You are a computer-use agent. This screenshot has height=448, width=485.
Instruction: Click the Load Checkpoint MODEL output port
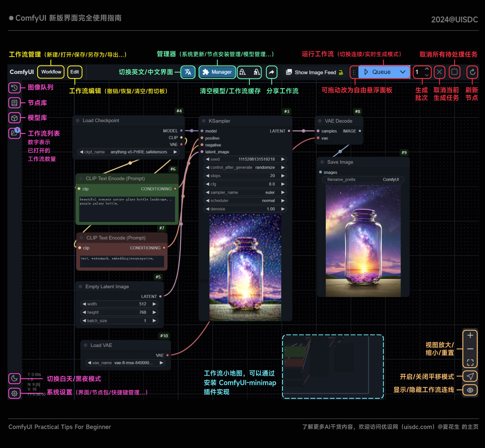point(181,131)
